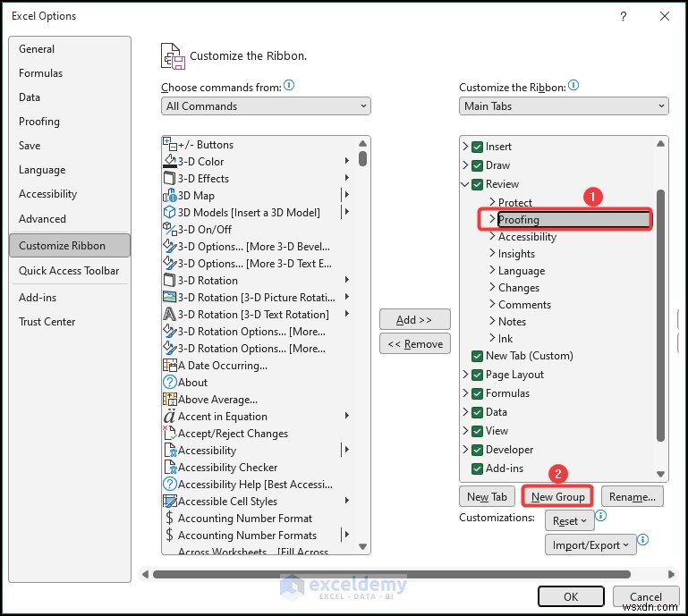
Task: Toggle the Formulas tab checkbox
Action: pos(478,393)
